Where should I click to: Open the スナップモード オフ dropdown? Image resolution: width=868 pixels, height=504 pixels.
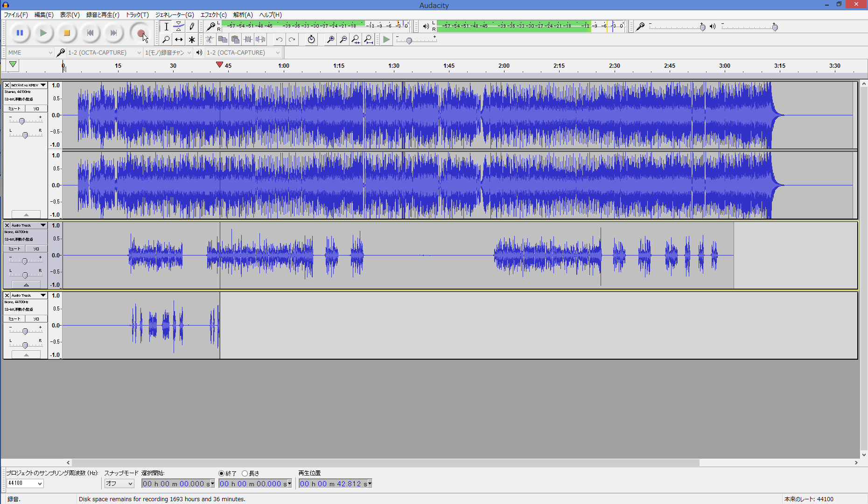click(x=119, y=483)
